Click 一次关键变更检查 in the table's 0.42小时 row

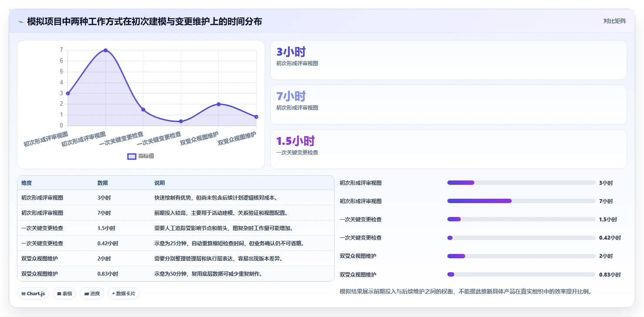(42, 244)
